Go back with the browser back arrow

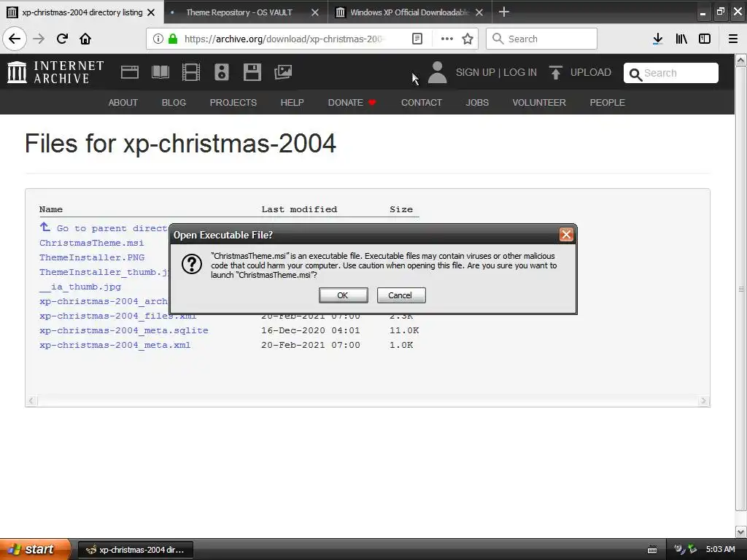tap(15, 39)
